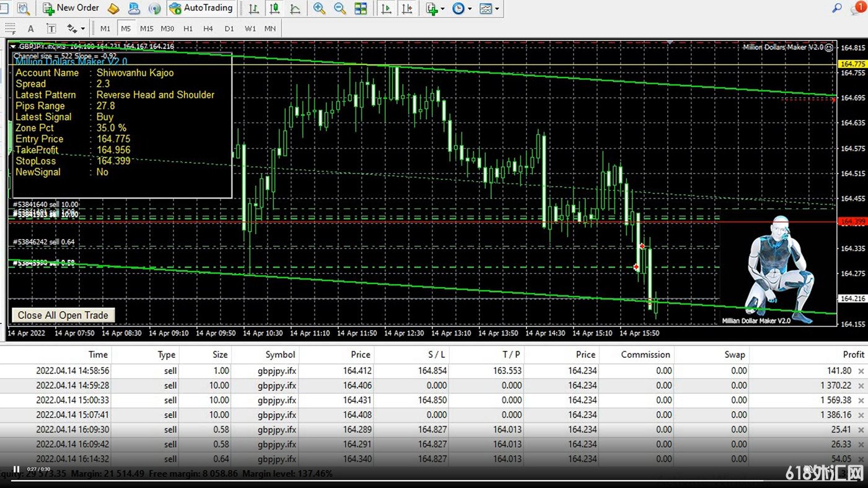Close the trade with profit 141.80
The width and height of the screenshot is (868, 488).
(861, 371)
